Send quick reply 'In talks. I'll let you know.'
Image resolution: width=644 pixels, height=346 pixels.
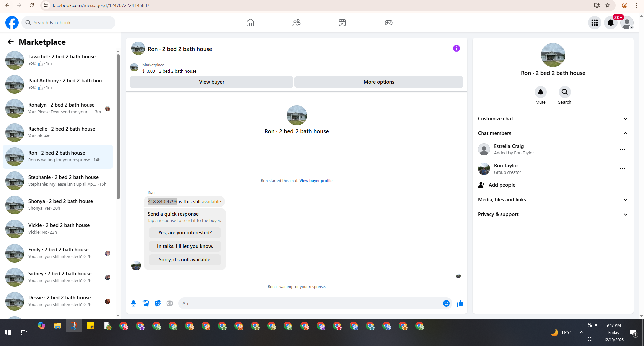(x=185, y=246)
